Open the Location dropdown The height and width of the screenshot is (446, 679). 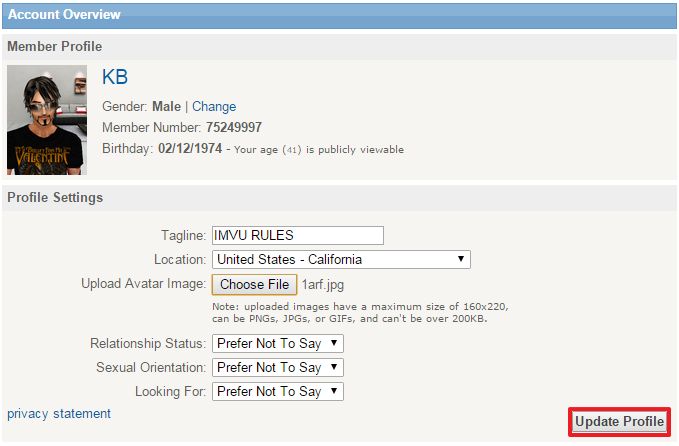(341, 259)
